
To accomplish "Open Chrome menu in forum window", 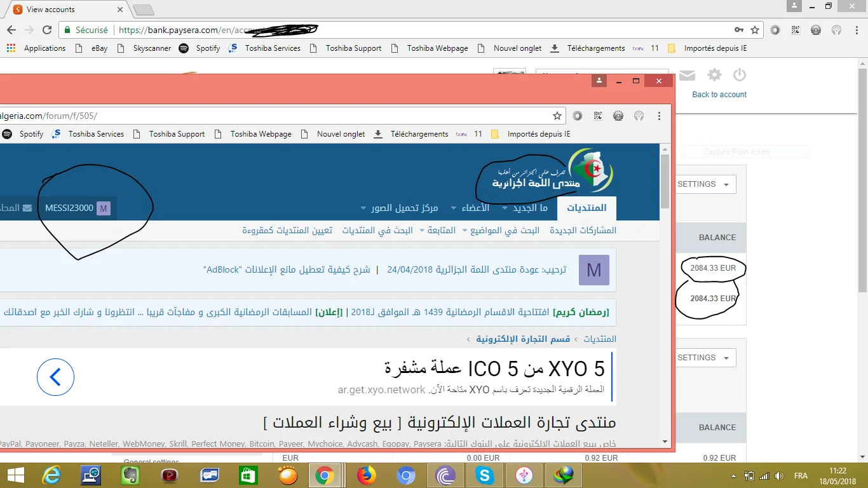I will 660,116.
